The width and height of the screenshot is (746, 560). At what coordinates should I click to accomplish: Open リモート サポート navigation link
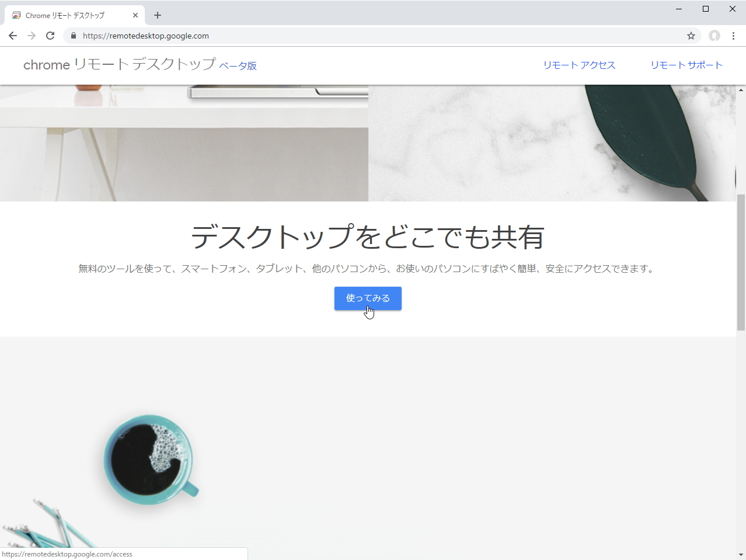pyautogui.click(x=686, y=65)
